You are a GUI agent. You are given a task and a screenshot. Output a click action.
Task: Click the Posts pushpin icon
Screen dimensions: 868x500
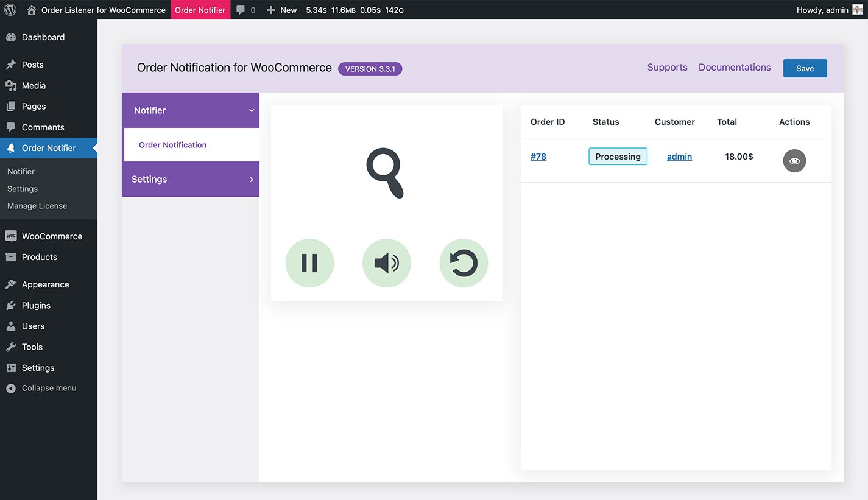tap(11, 65)
